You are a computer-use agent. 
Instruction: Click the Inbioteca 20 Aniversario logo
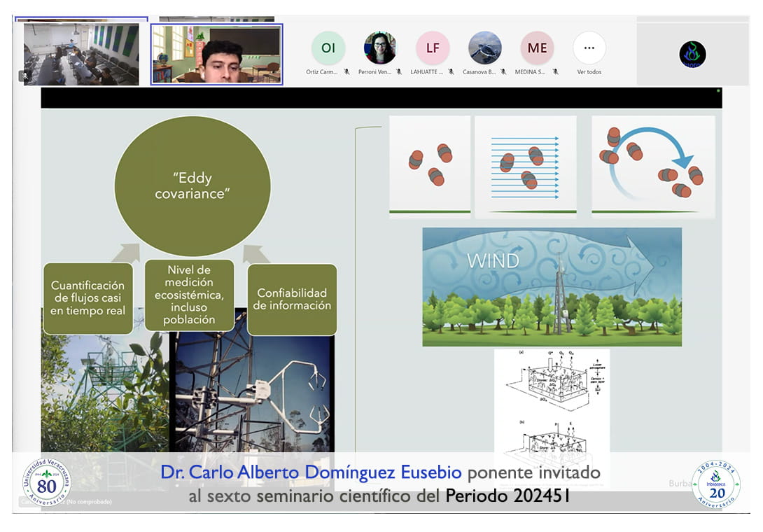tap(715, 484)
